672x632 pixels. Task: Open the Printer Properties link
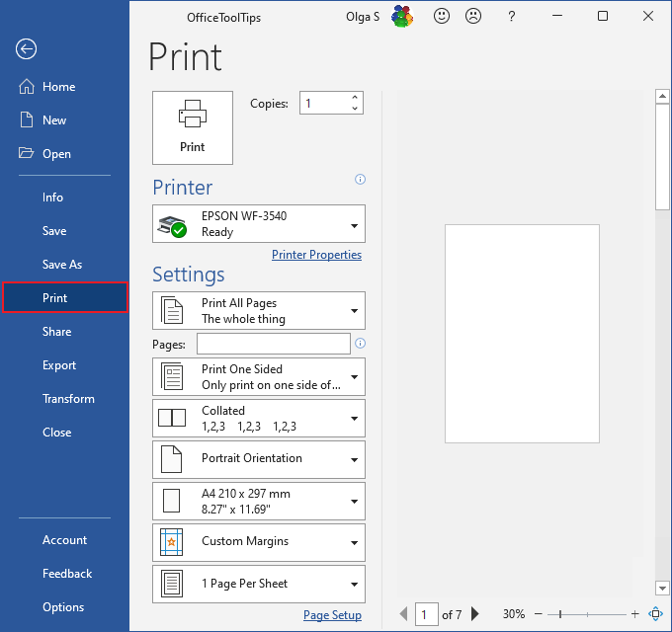tap(316, 255)
